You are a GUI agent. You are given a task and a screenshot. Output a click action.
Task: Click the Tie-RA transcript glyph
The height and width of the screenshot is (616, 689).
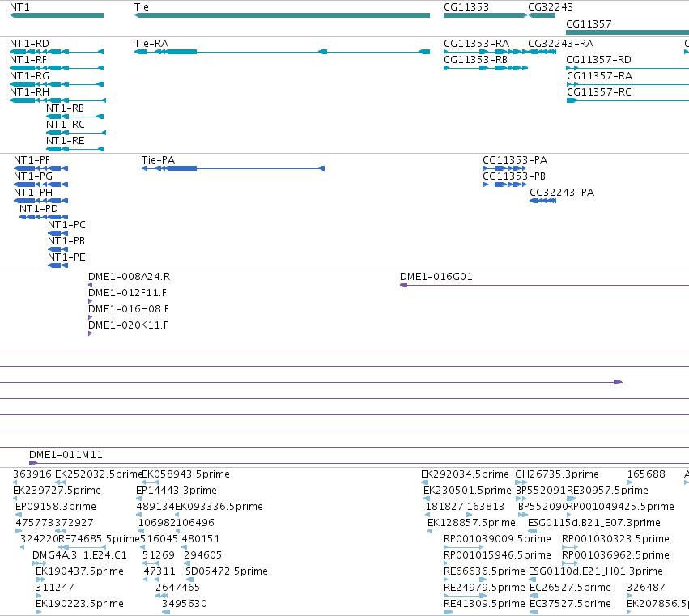pyautogui.click(x=282, y=52)
